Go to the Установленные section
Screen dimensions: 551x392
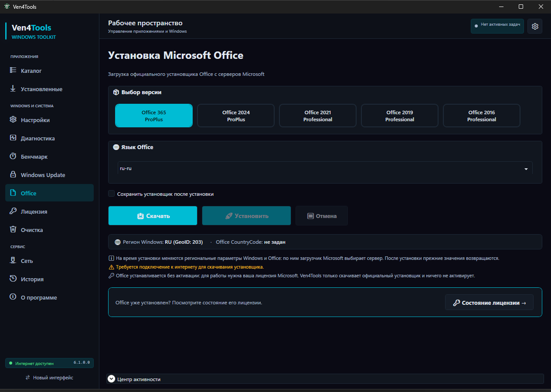click(x=49, y=89)
